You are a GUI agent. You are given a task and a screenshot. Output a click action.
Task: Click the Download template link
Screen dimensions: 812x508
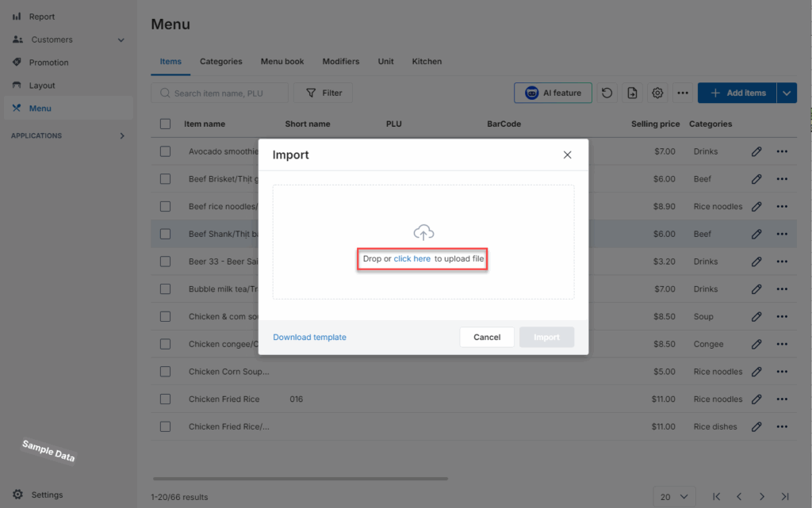click(x=309, y=338)
